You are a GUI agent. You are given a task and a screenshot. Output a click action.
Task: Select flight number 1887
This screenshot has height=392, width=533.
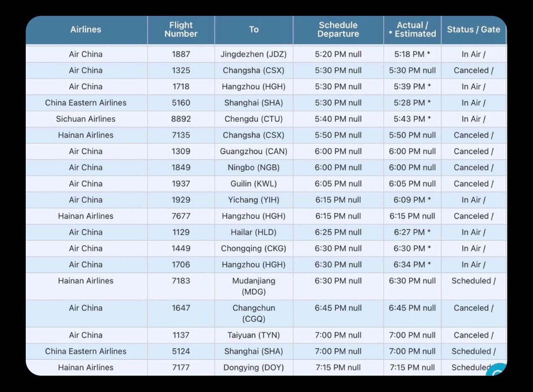[181, 54]
